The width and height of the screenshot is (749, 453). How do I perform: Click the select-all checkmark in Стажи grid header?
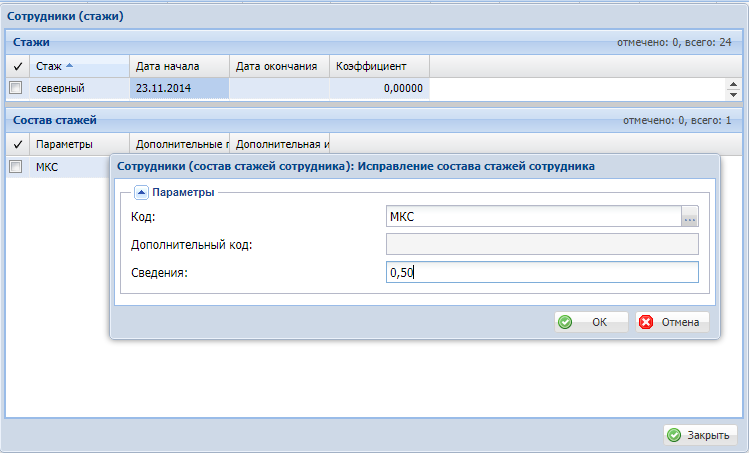[x=17, y=66]
